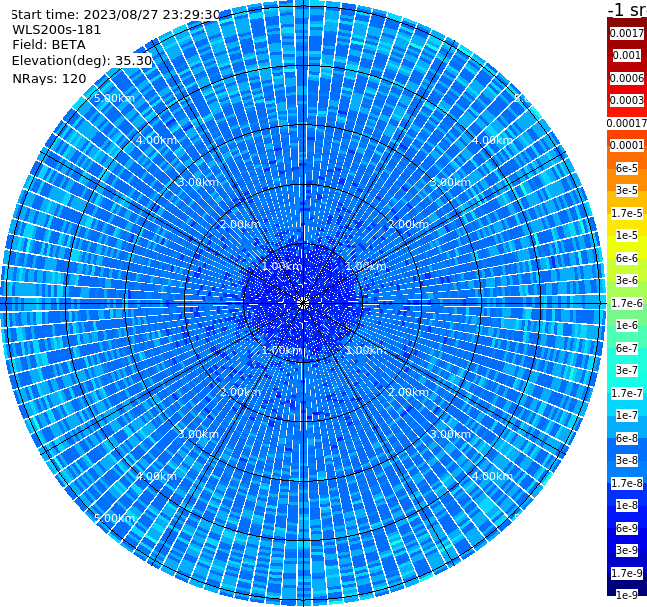Select the 6e-6 colorbar label
The width and height of the screenshot is (647, 607).
627,258
